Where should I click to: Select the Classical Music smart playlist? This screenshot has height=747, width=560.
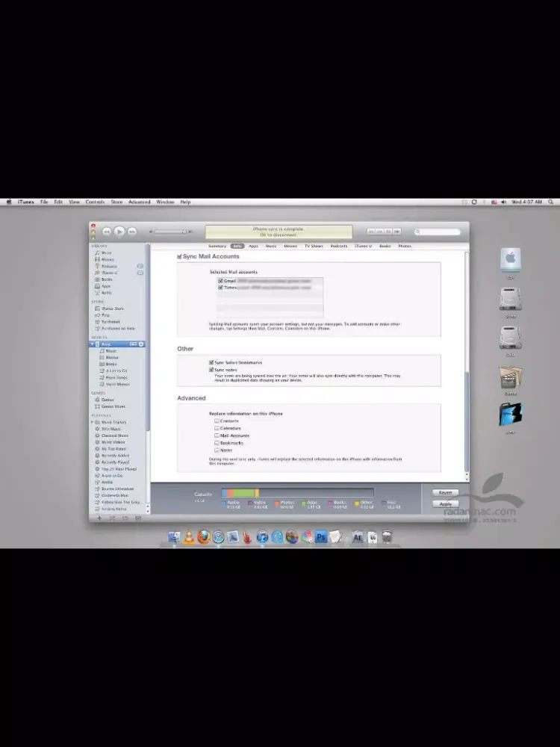click(111, 436)
